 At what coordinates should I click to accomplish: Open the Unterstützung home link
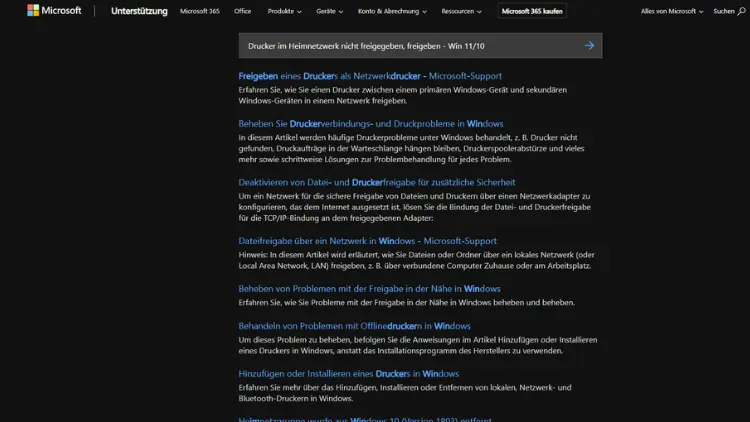tap(139, 11)
